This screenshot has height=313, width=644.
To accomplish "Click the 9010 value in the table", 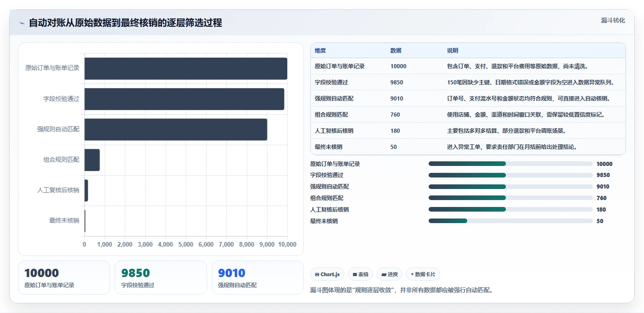I will (x=397, y=99).
